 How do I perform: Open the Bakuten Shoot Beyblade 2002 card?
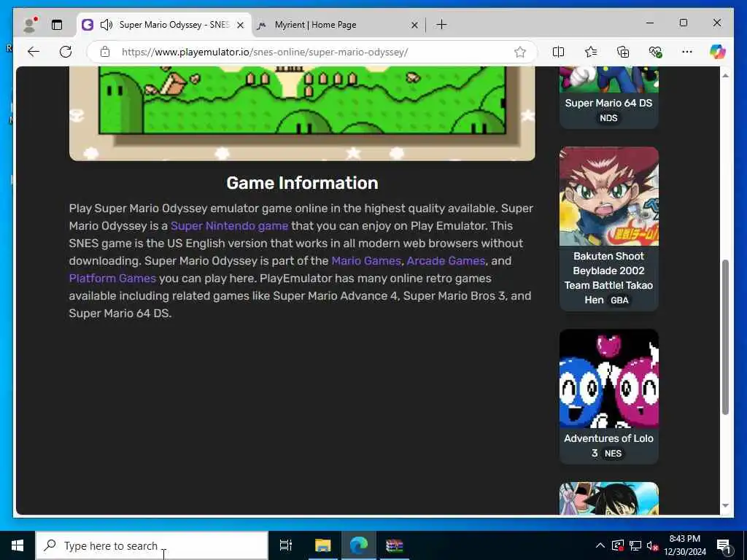609,229
